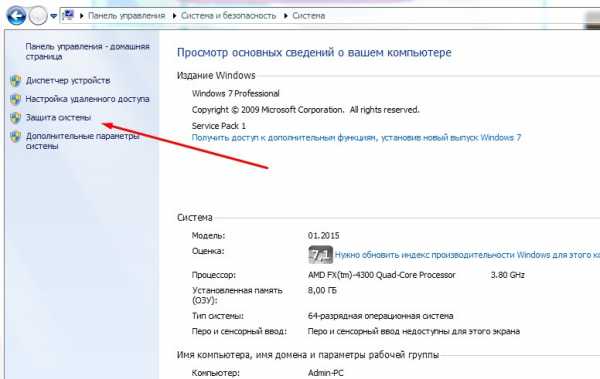Click the installed memory value 8,00 ГБ
The height and width of the screenshot is (379, 600).
pyautogui.click(x=322, y=291)
